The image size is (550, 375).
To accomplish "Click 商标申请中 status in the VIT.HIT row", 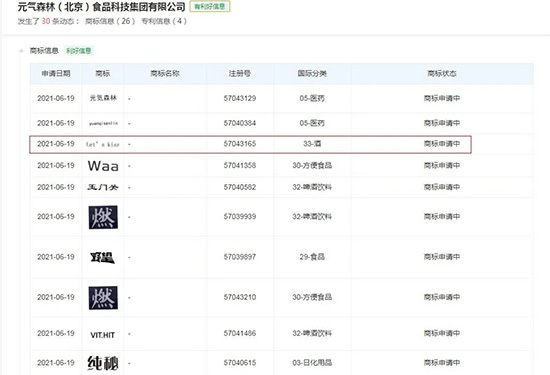I will [442, 333].
